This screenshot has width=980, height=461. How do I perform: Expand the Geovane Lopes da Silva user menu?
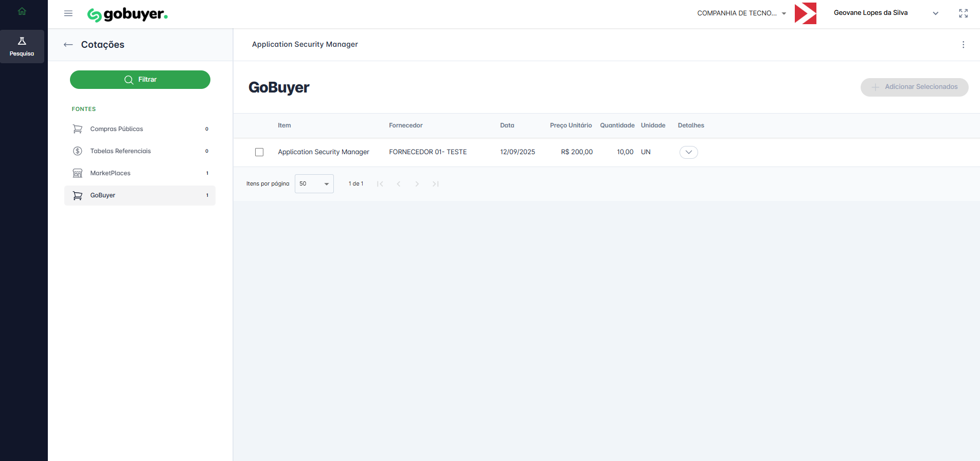click(x=935, y=13)
